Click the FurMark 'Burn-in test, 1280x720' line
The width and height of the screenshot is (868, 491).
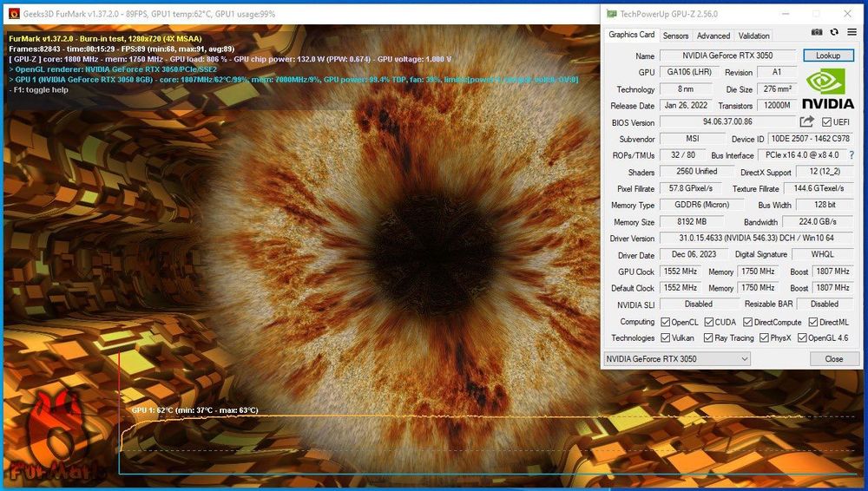point(105,39)
